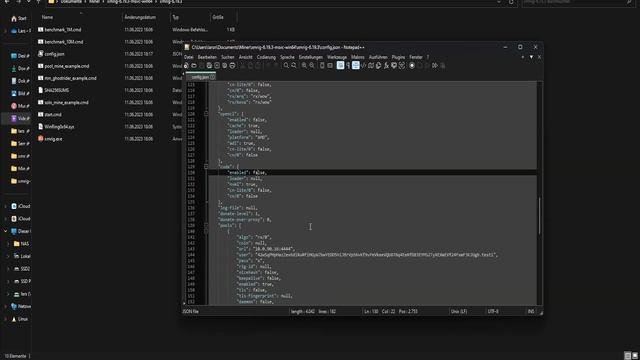Viewport: 640px width, 360px height.
Task: Open Bilder pinned folder in Explorer sidebar
Action: 20,93
